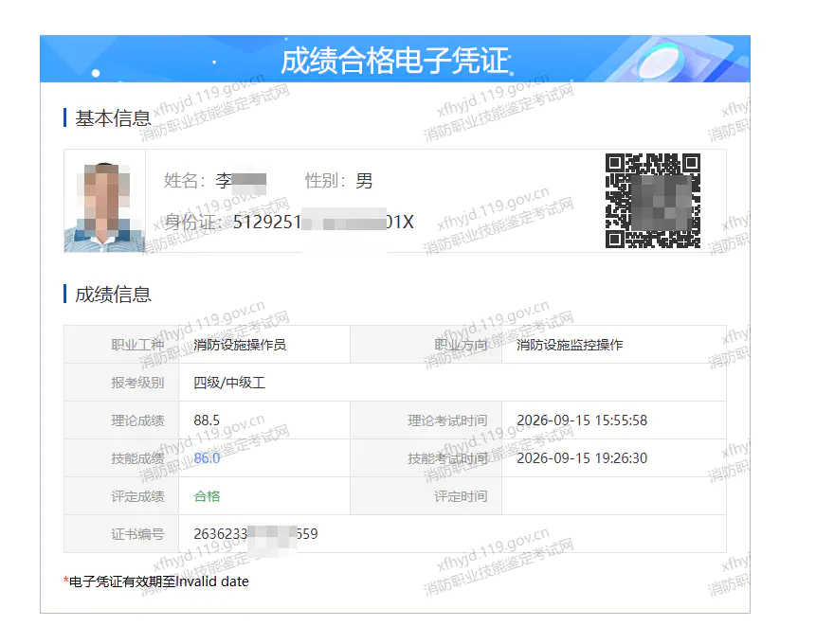Select the green result 合格
The image size is (816, 644).
pos(207,496)
